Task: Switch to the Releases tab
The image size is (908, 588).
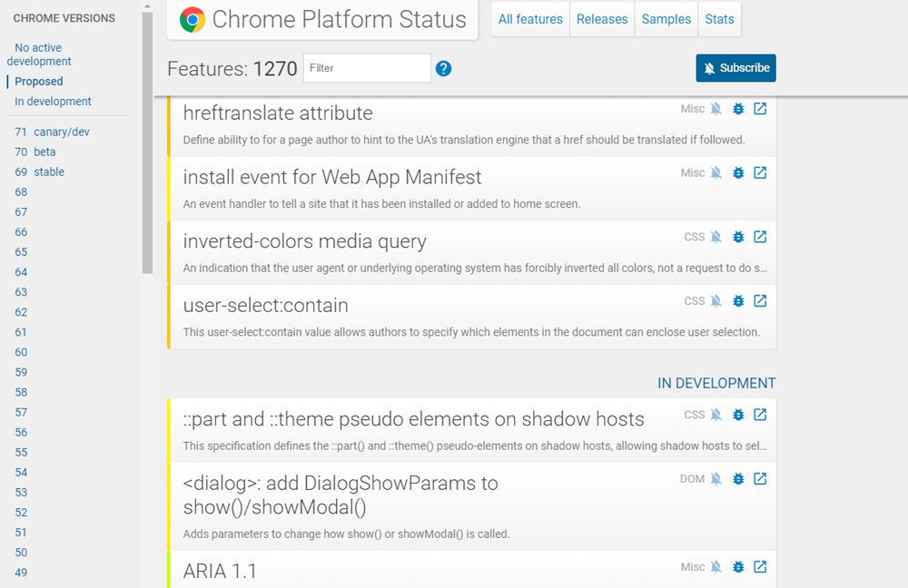Action: click(x=602, y=19)
